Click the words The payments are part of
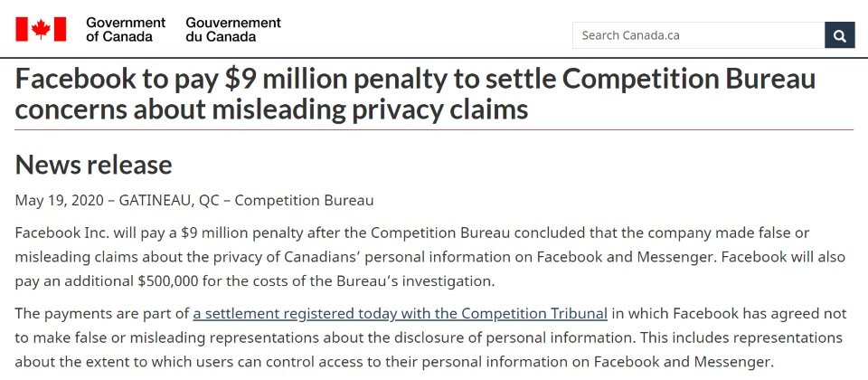This screenshot has width=868, height=380. (102, 314)
